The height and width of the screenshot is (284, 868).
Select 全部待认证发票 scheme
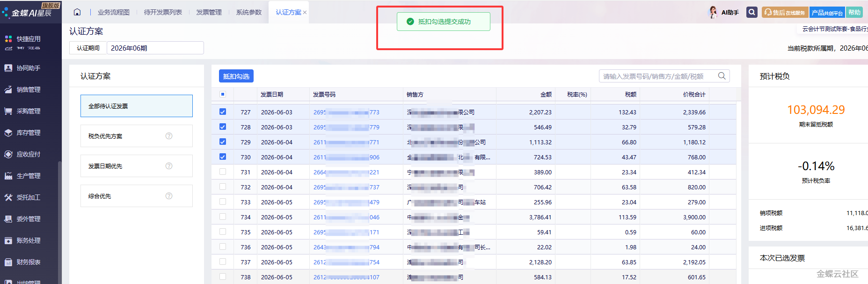137,106
